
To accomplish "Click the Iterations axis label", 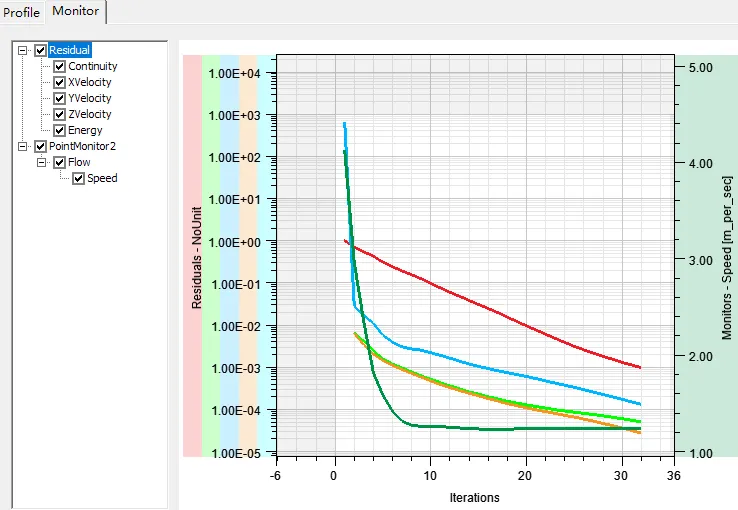I will pos(474,497).
